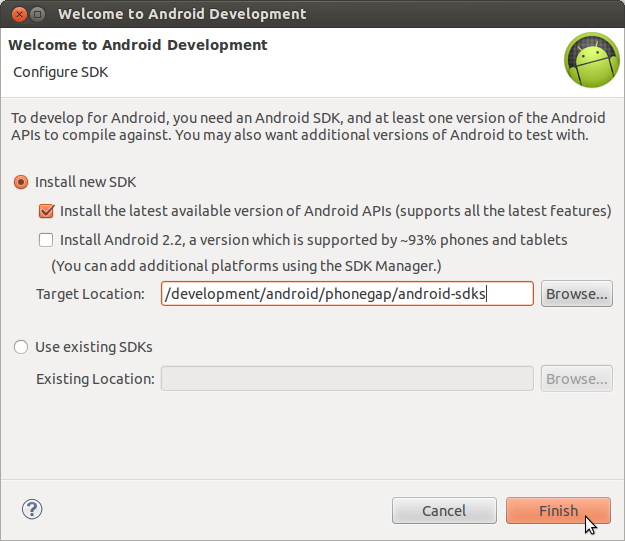Click Browse next to Existing Location
The width and height of the screenshot is (625, 541).
577,378
